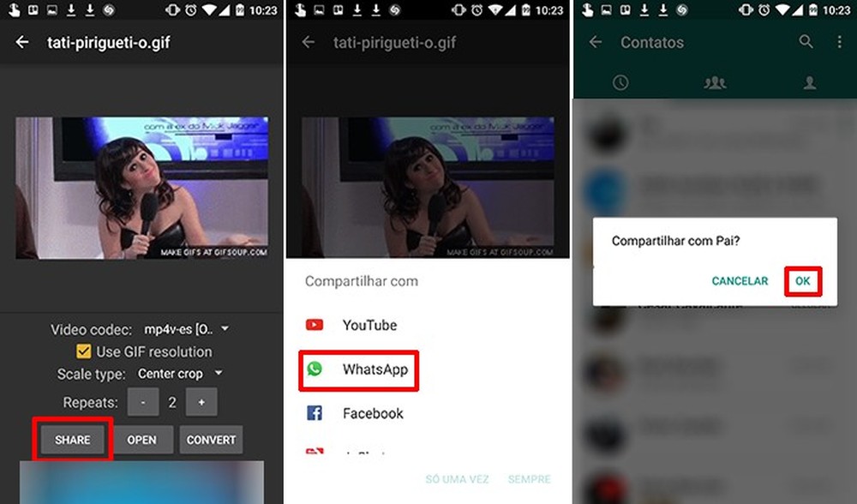Start conversion with the CONVERT button
The width and height of the screenshot is (857, 504).
click(211, 440)
